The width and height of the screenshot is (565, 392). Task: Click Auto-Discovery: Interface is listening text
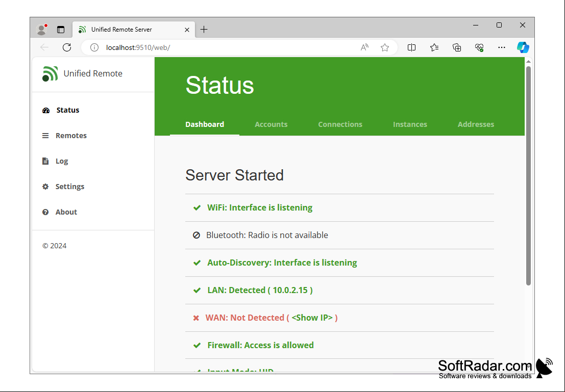(282, 263)
